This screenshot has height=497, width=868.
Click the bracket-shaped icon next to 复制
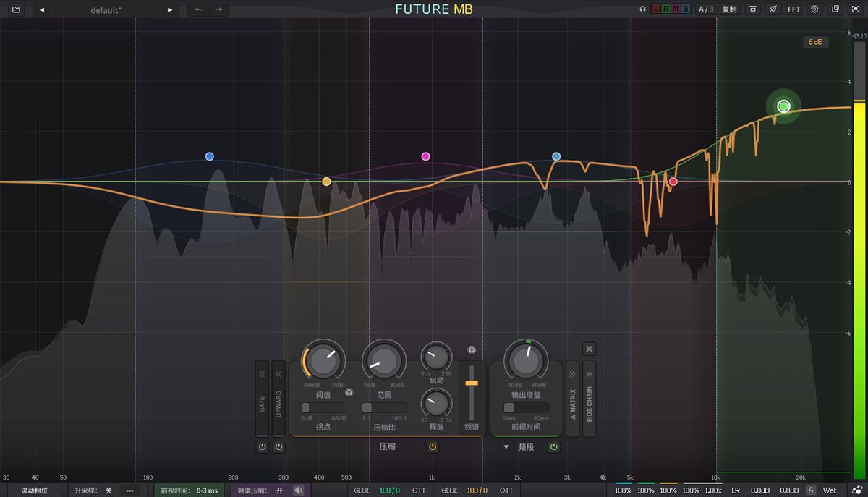(x=753, y=9)
